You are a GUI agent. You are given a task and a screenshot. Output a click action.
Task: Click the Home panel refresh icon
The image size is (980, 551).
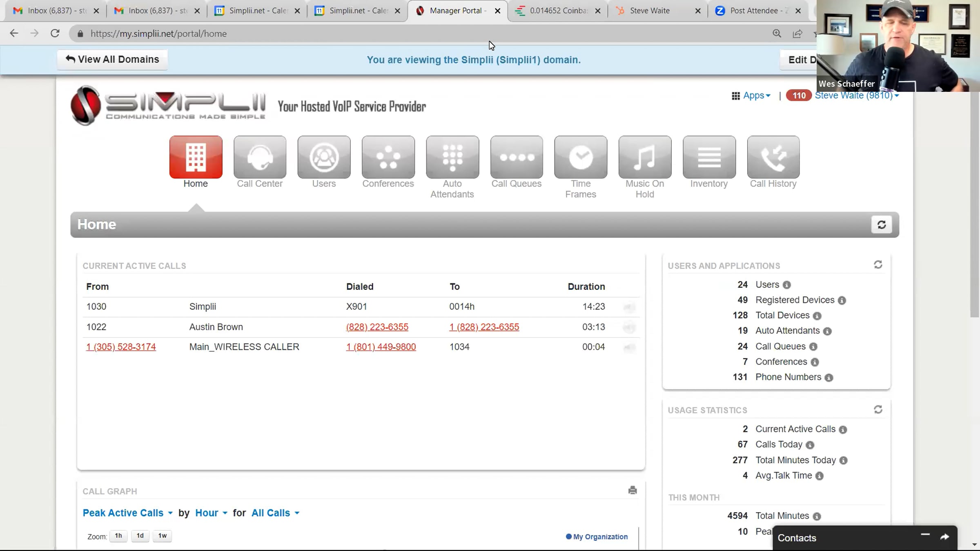point(881,225)
